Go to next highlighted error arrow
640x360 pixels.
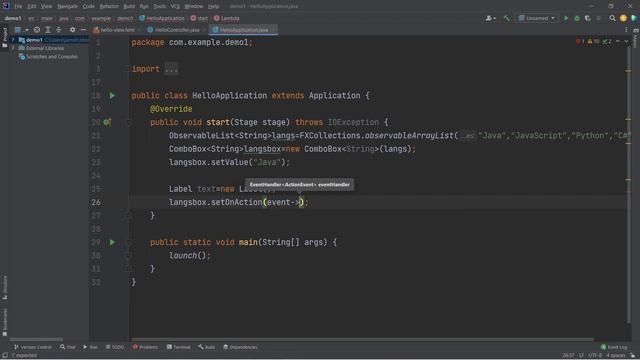[x=626, y=41]
